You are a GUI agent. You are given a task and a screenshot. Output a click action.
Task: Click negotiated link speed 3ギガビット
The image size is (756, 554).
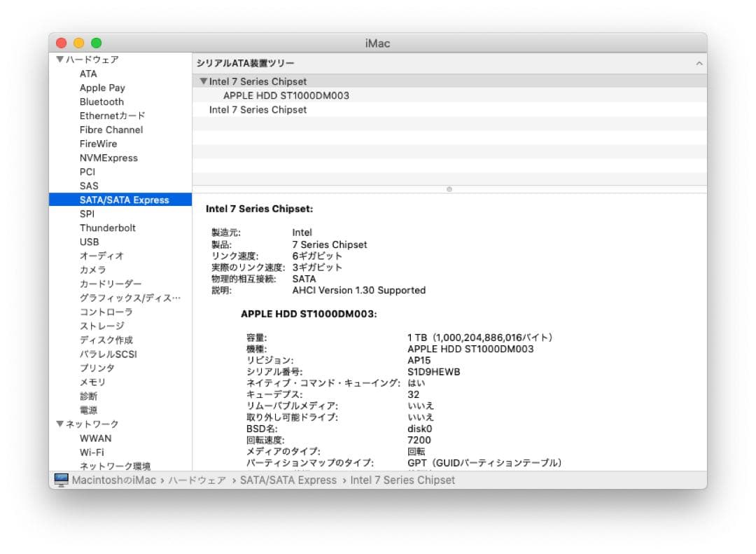pyautogui.click(x=317, y=268)
